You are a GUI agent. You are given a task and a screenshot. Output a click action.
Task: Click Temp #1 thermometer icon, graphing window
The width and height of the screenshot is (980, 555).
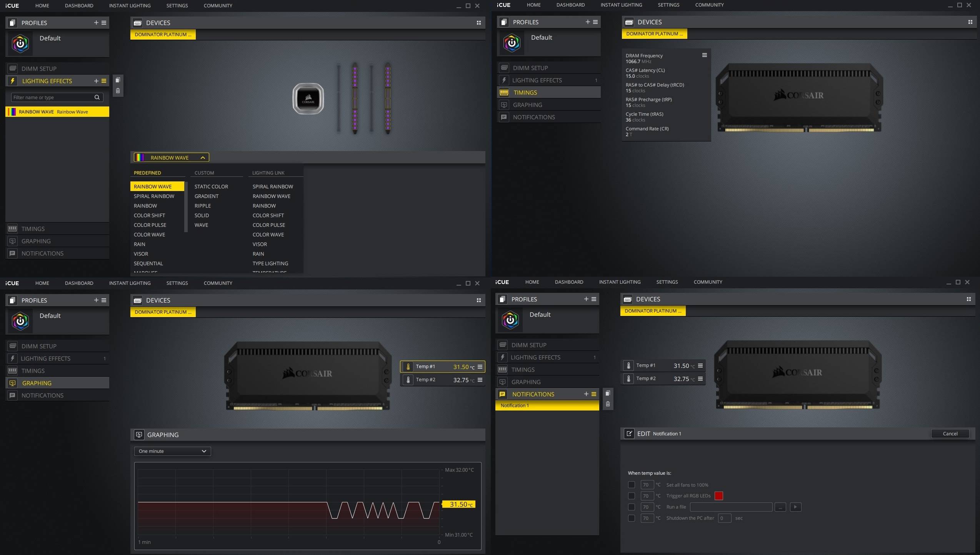pos(408,367)
